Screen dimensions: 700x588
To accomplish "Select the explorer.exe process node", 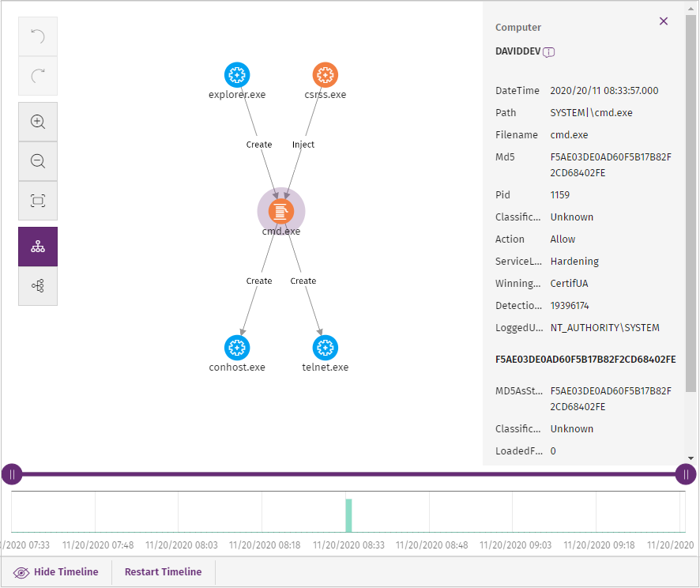I will [x=237, y=75].
